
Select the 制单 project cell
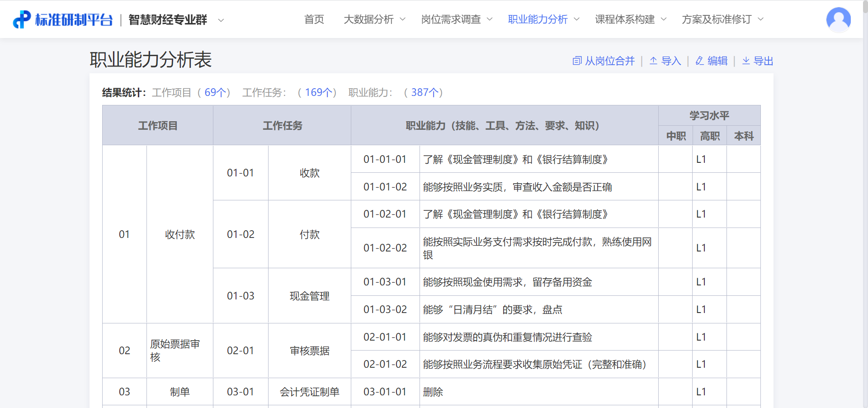coord(180,392)
